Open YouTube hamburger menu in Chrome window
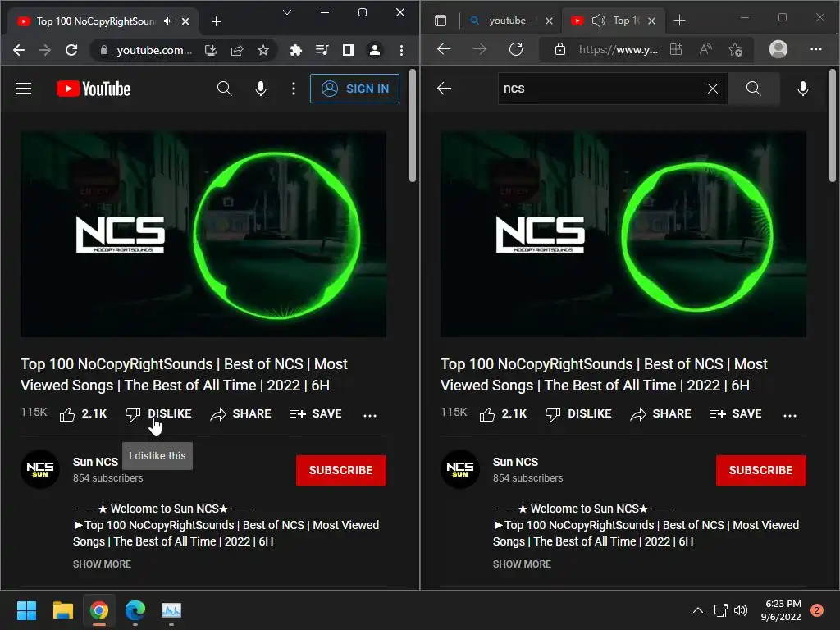 pos(24,89)
